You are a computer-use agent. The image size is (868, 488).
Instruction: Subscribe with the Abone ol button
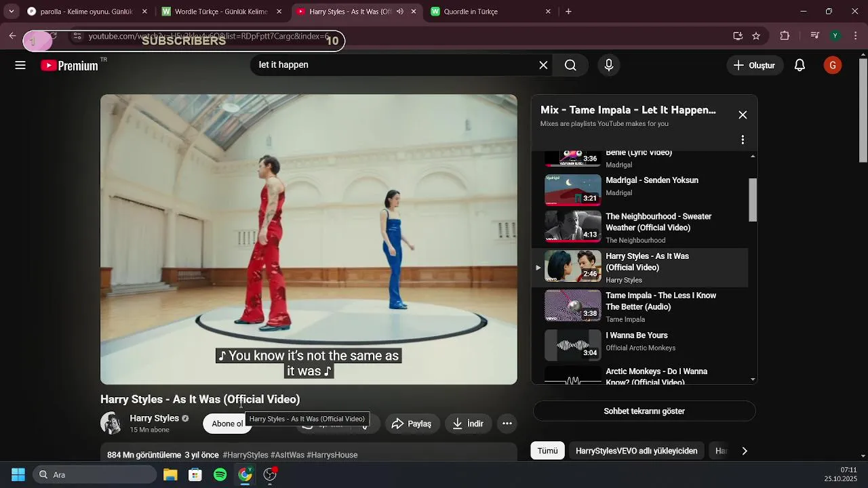click(x=227, y=424)
